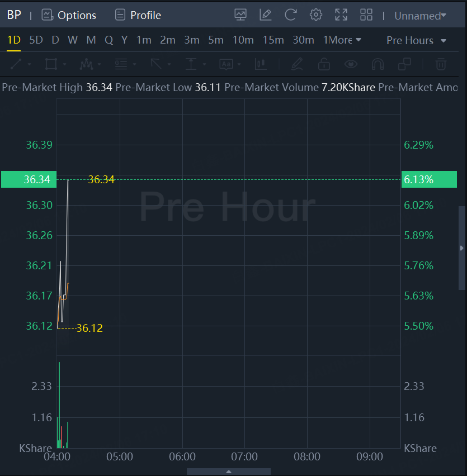Switch to the 15m interval
The image size is (467, 476).
coord(273,40)
